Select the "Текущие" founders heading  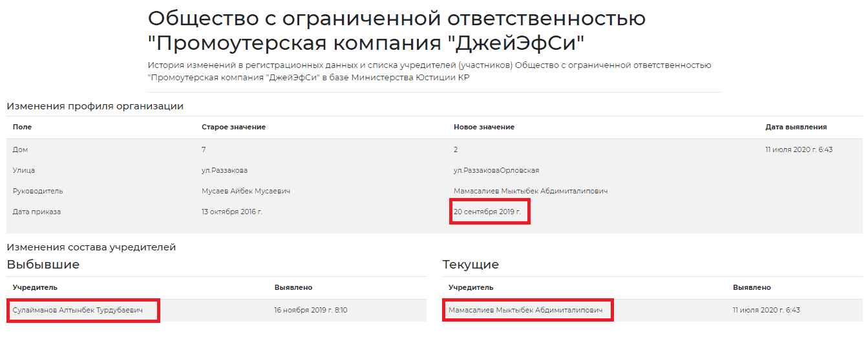[x=471, y=265]
